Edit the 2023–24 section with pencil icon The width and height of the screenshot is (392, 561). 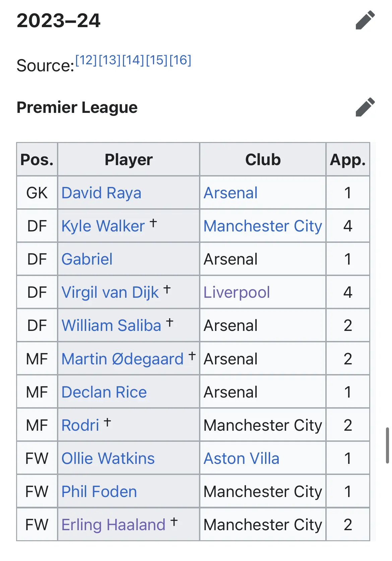point(365,20)
